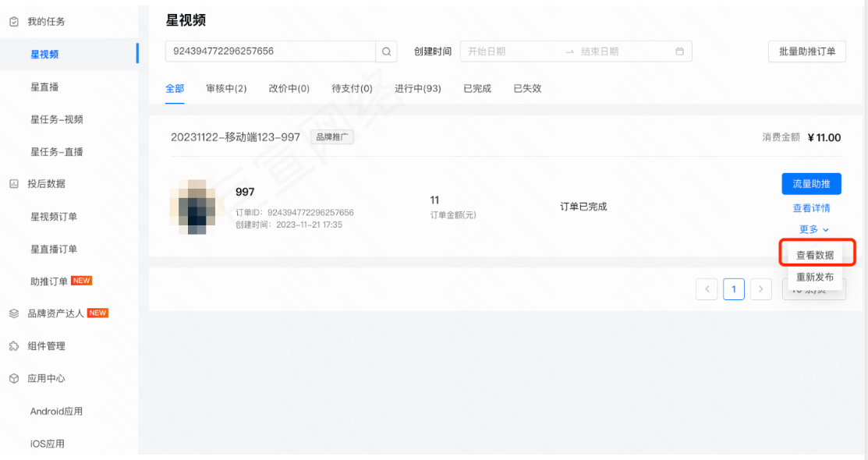Open the date range calendar icon
The image size is (868, 460).
point(680,51)
